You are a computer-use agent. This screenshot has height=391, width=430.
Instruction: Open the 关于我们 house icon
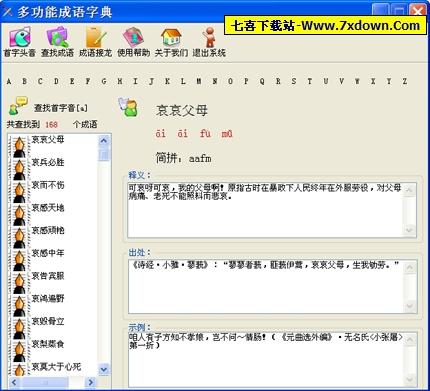coord(171,42)
